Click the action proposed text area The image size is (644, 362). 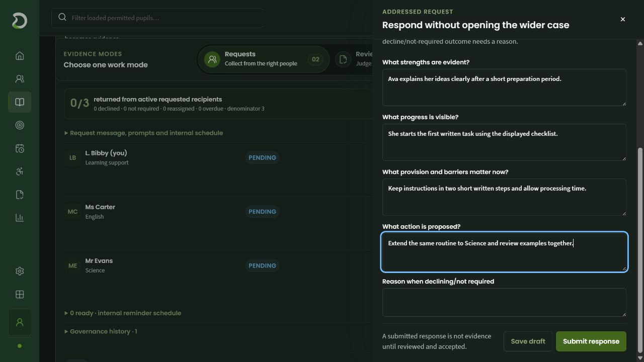tap(504, 252)
